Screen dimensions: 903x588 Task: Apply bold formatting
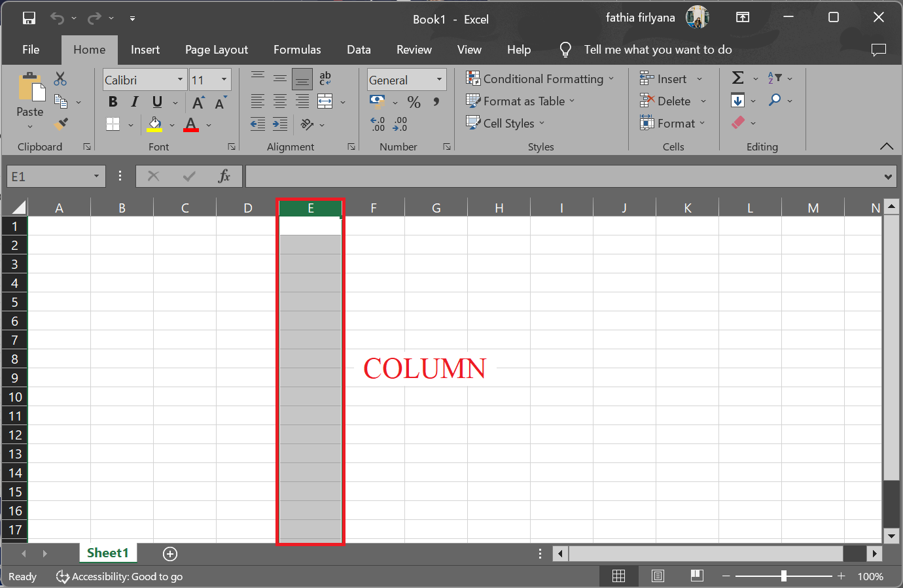[113, 102]
